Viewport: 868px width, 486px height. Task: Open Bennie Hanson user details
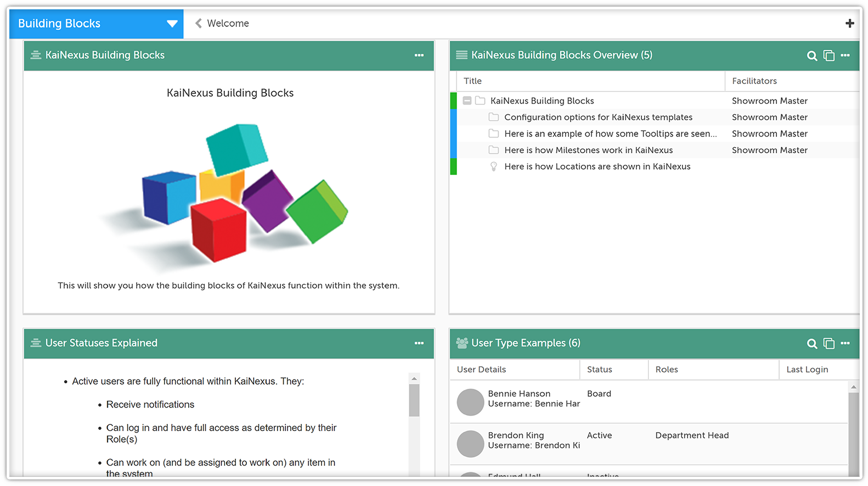[519, 394]
